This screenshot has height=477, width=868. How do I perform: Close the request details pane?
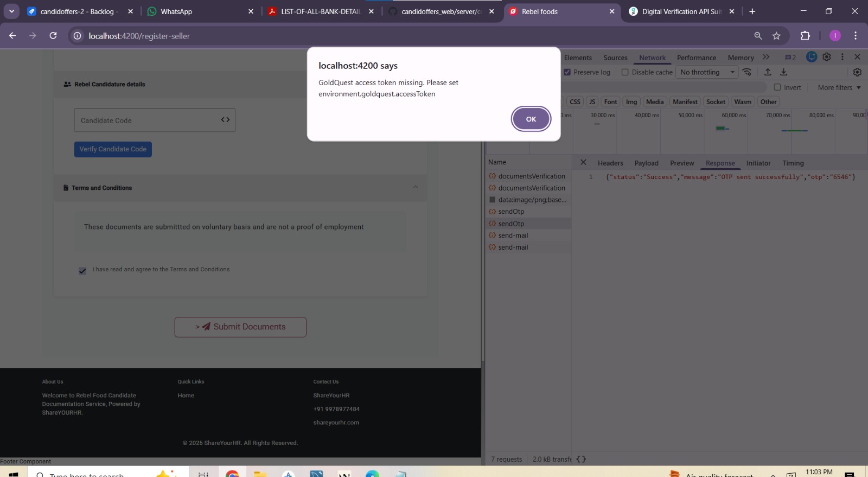pyautogui.click(x=583, y=162)
